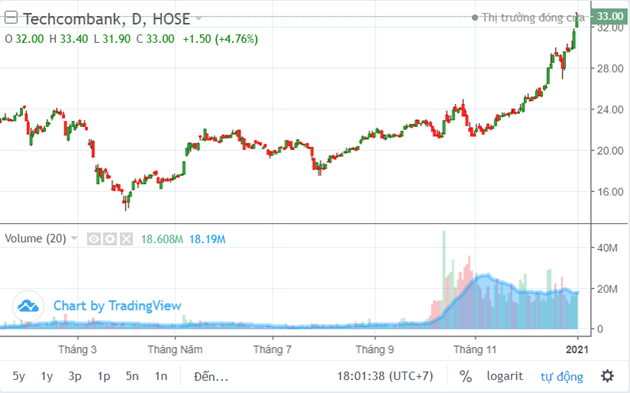Remove Volume indicator with X icon
This screenshot has height=393, width=630.
pyautogui.click(x=126, y=239)
